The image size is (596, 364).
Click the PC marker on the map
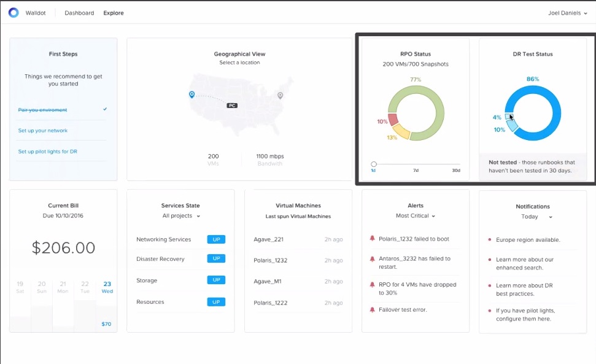232,106
